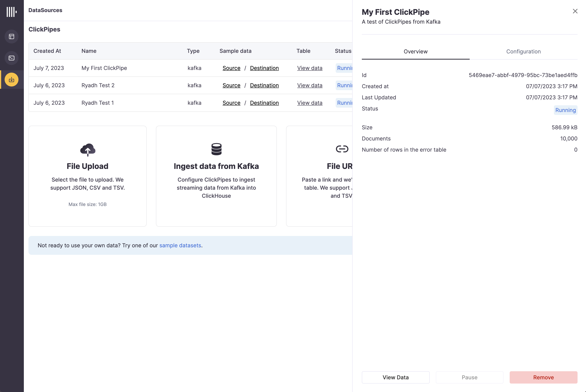Open Destination sample for Ryadh Test 2
Image resolution: width=586 pixels, height=392 pixels.
(x=264, y=86)
